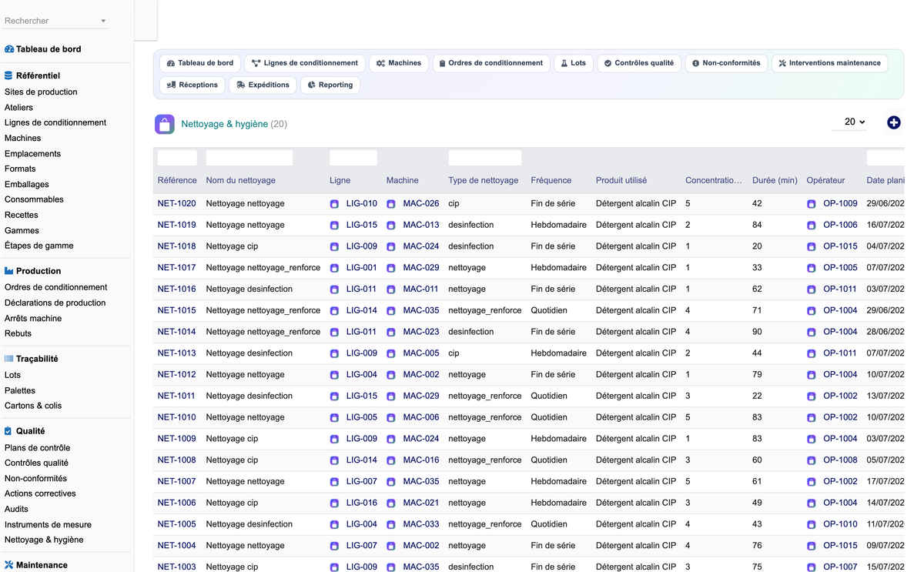Open the top Tableau de bord tab
The height and width of the screenshot is (572, 924).
(x=200, y=63)
